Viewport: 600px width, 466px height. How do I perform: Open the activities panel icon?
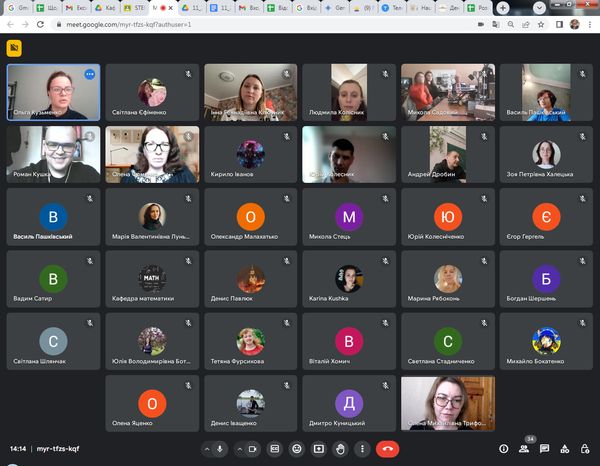coord(565,449)
